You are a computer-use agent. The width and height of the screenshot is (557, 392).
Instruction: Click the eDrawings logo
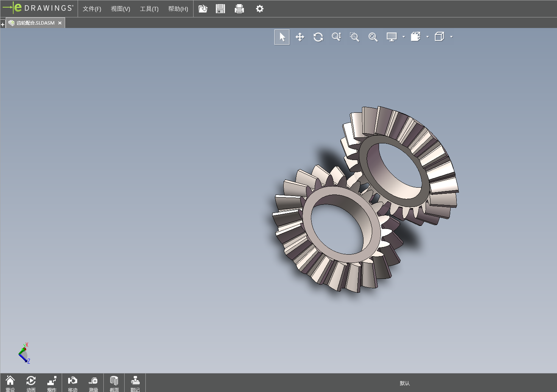[38, 8]
